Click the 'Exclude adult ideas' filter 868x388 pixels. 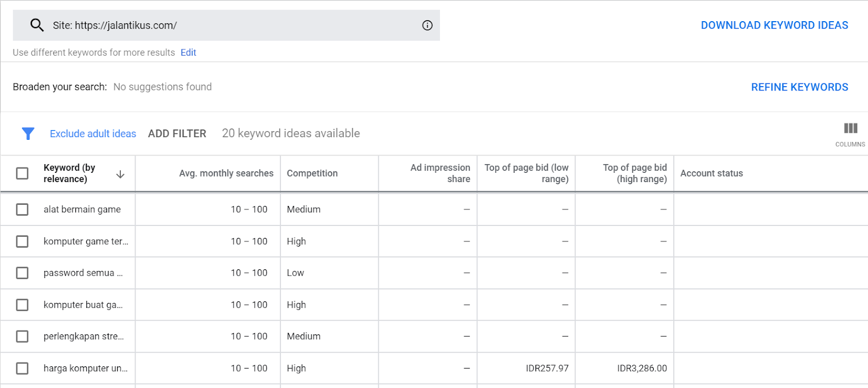93,134
